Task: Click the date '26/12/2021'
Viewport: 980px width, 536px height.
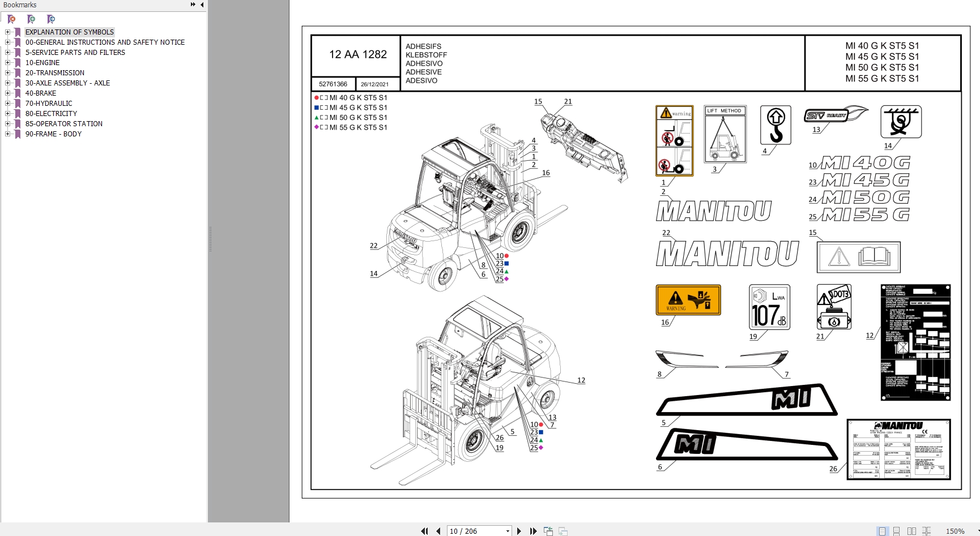Action: [375, 84]
